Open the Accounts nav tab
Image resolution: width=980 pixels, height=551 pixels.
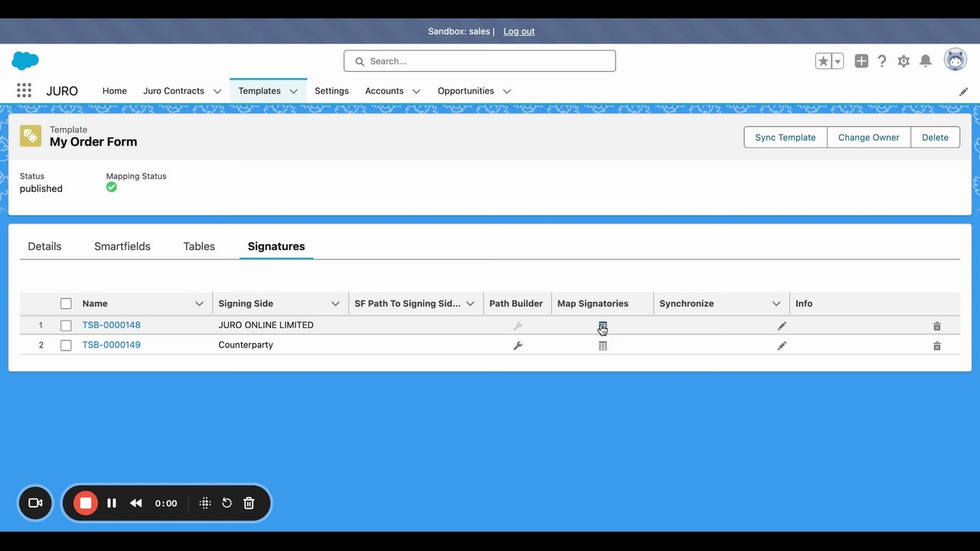(x=384, y=90)
